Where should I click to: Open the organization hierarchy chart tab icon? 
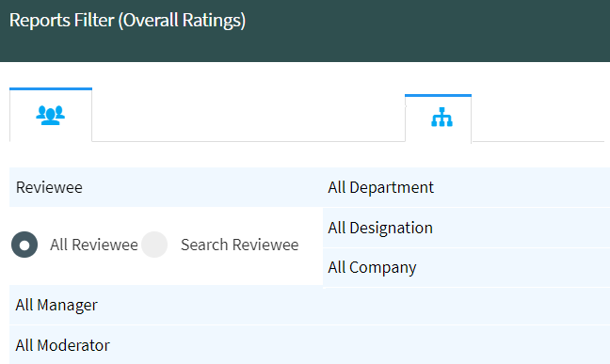tap(441, 117)
